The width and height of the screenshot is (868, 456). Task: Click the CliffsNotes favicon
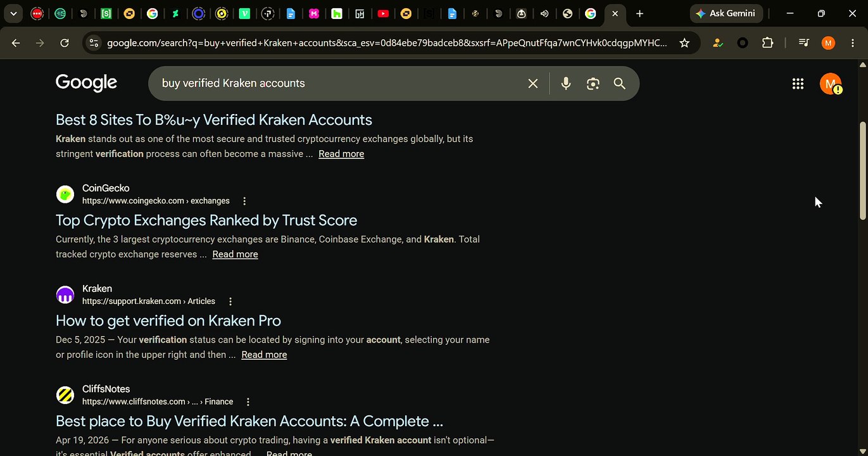pos(65,395)
